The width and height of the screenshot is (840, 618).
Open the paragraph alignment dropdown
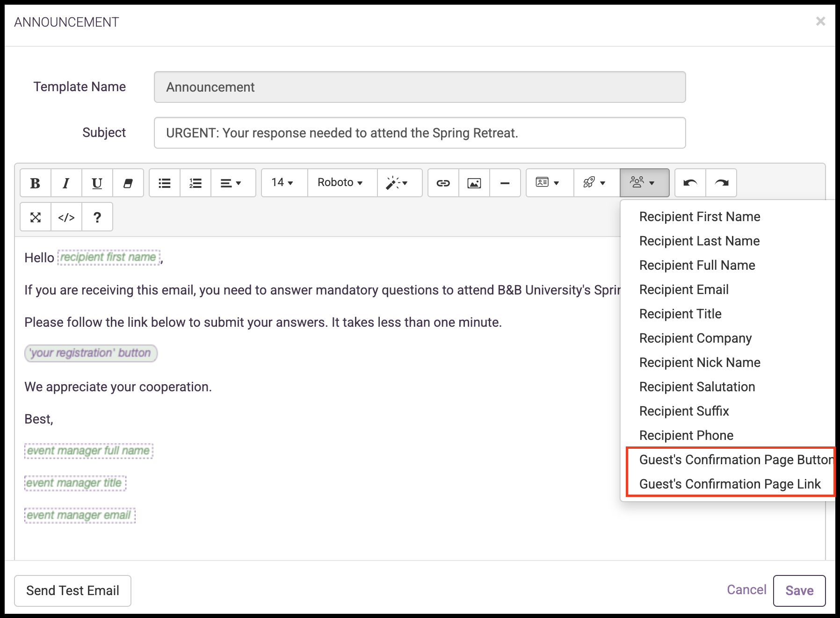pos(233,183)
